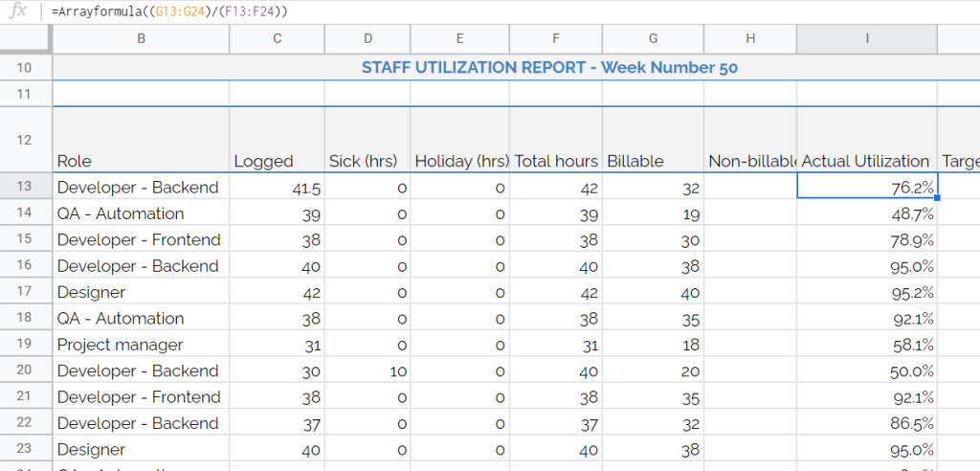Select column I header
The width and height of the screenshot is (980, 471).
click(867, 39)
